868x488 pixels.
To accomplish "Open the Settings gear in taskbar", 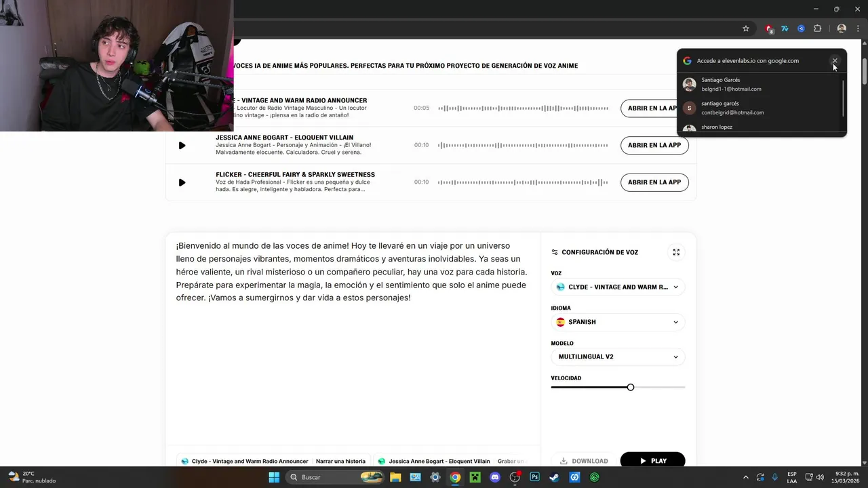I will coord(435,477).
